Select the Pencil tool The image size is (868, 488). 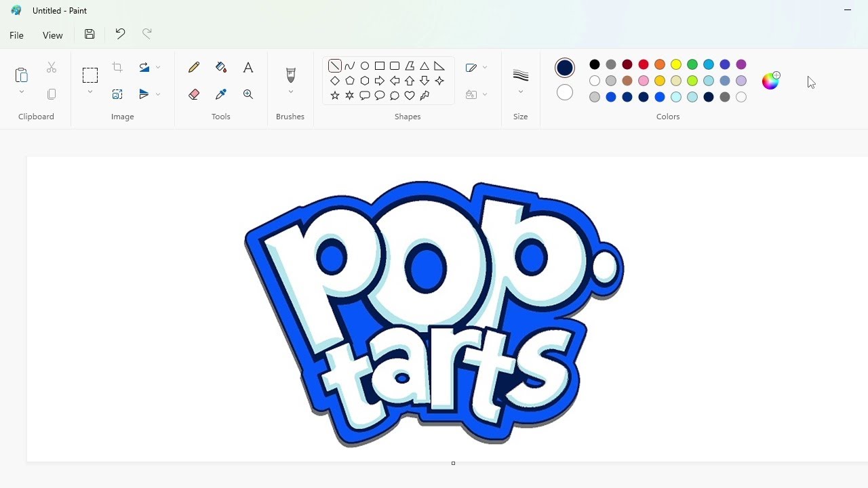coord(194,67)
